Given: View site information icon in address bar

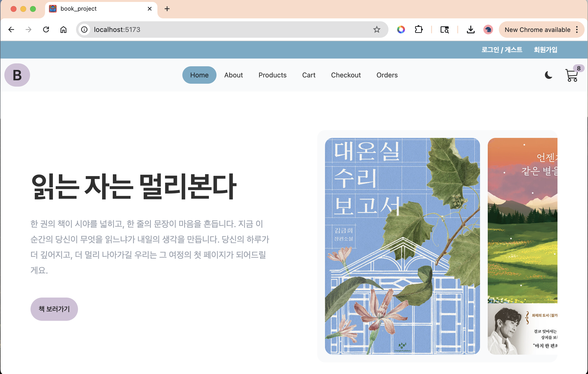Looking at the screenshot, I should pos(84,30).
